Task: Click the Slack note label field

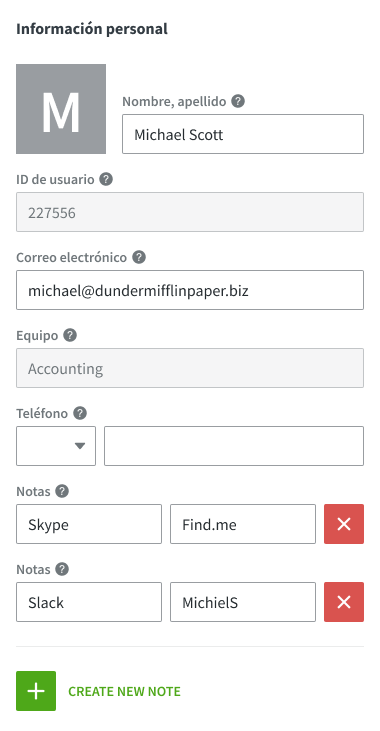Action: click(x=89, y=602)
